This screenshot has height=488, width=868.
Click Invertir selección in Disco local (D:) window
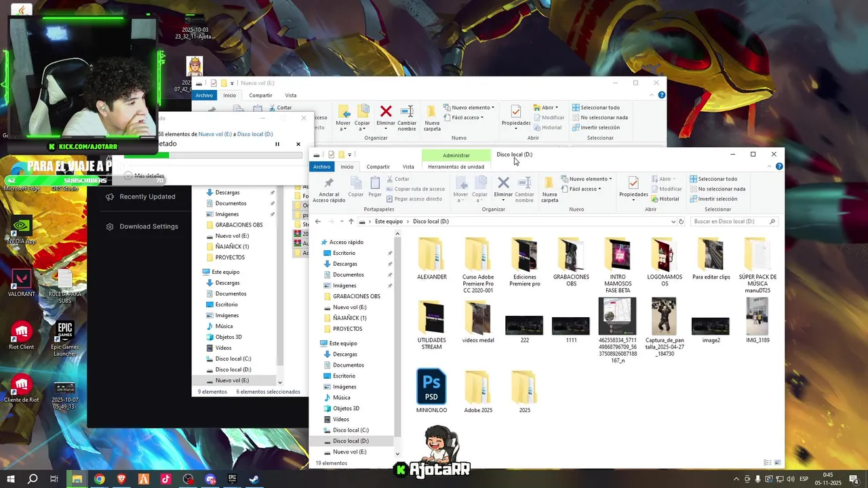[713, 199]
